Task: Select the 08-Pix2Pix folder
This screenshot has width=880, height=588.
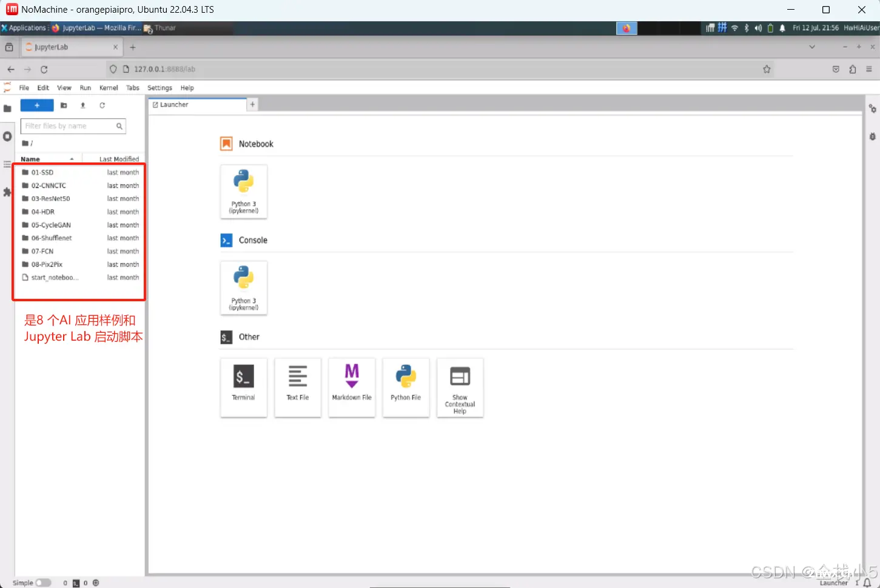Action: [80, 264]
